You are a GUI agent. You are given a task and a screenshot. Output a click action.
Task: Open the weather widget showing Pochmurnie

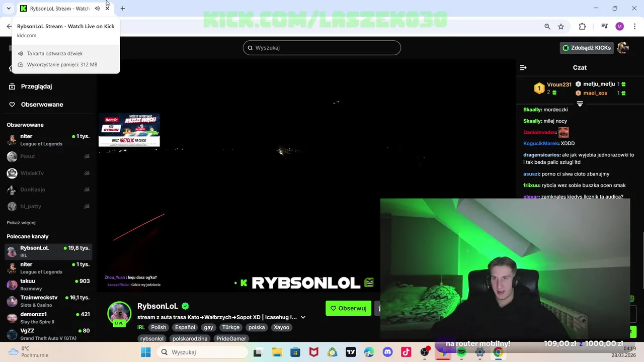click(29, 352)
